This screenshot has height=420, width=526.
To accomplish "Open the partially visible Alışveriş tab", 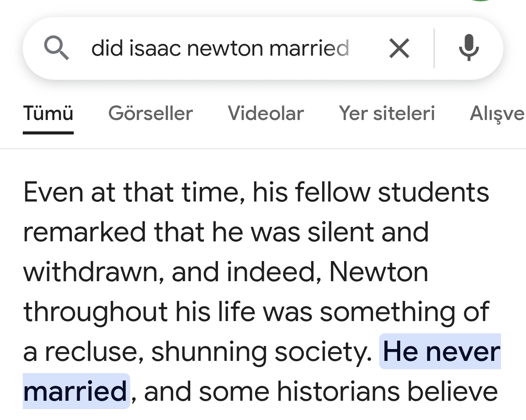I will 497,113.
